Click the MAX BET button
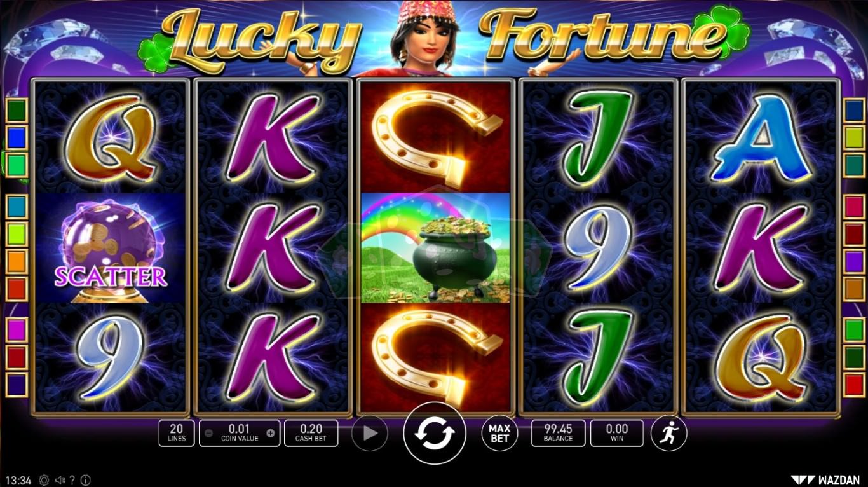The image size is (868, 487). [499, 433]
